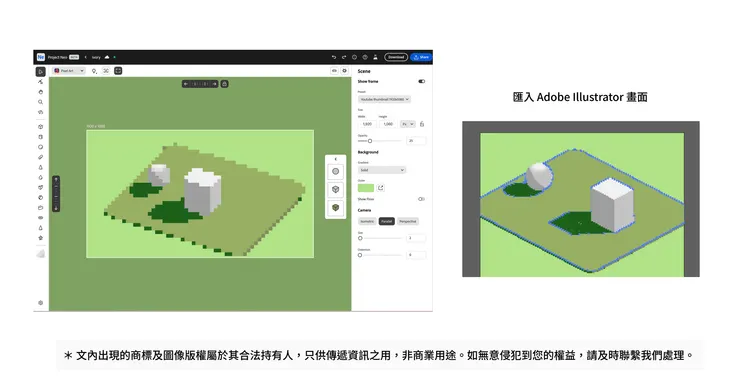Click the cloud sync status icon
This screenshot has height=385, width=740.
(107, 57)
